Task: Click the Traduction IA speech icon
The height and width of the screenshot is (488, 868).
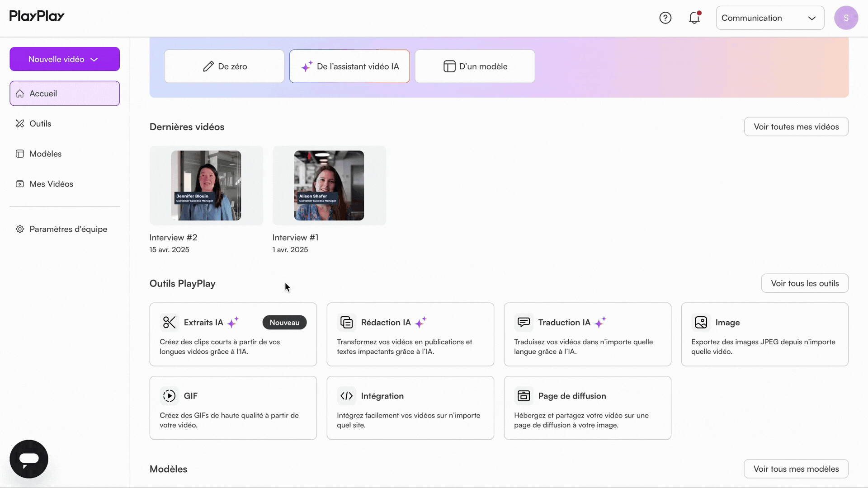Action: pos(524,323)
